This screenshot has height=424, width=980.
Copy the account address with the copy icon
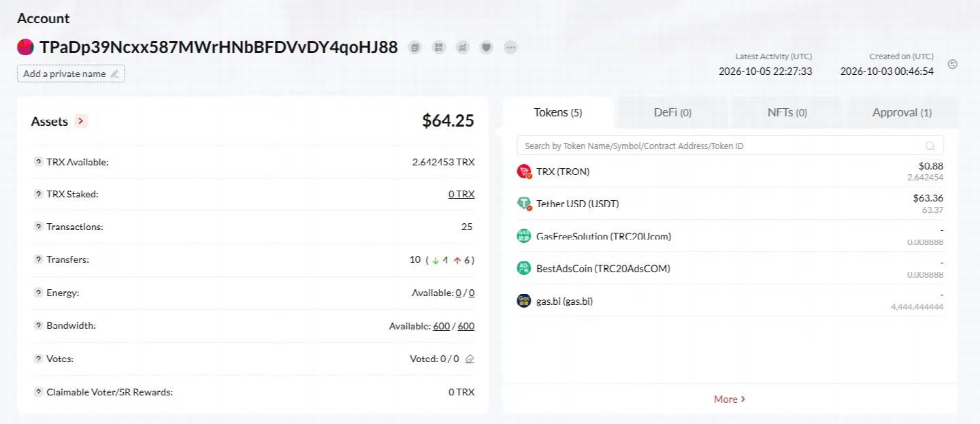(x=414, y=47)
